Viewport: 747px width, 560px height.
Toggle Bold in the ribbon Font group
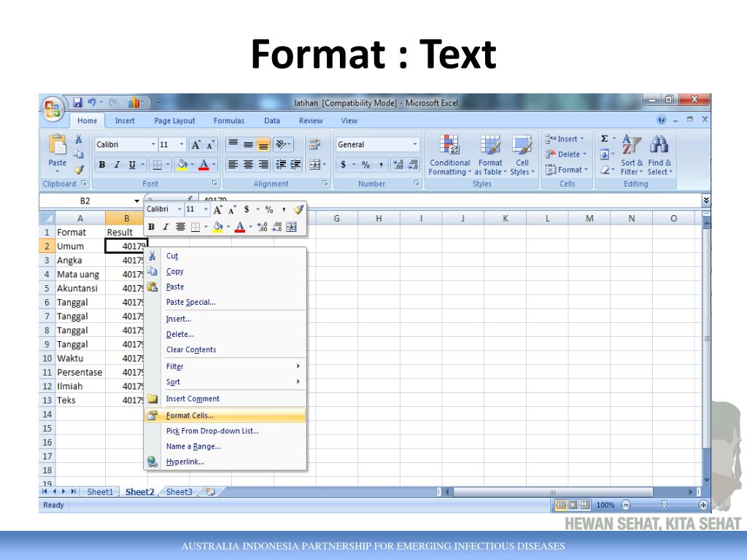tap(102, 165)
